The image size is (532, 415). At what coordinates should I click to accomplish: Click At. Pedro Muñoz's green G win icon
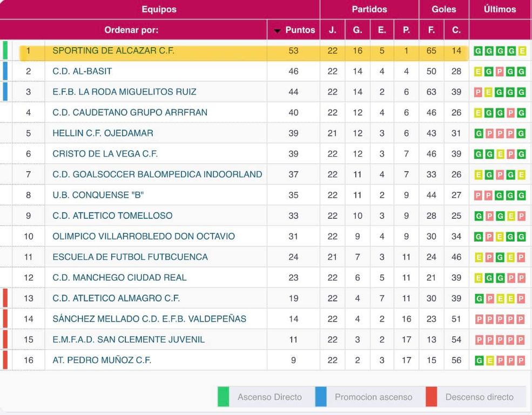coord(479,361)
